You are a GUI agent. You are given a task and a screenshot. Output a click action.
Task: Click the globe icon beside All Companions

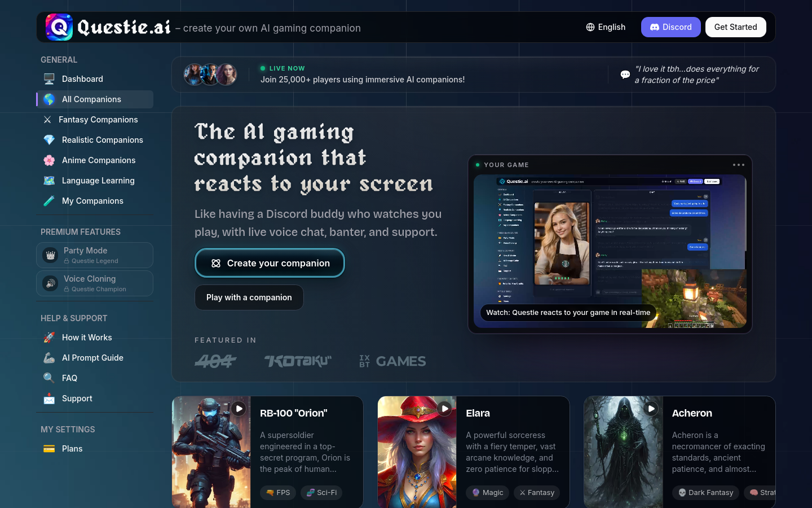[49, 99]
